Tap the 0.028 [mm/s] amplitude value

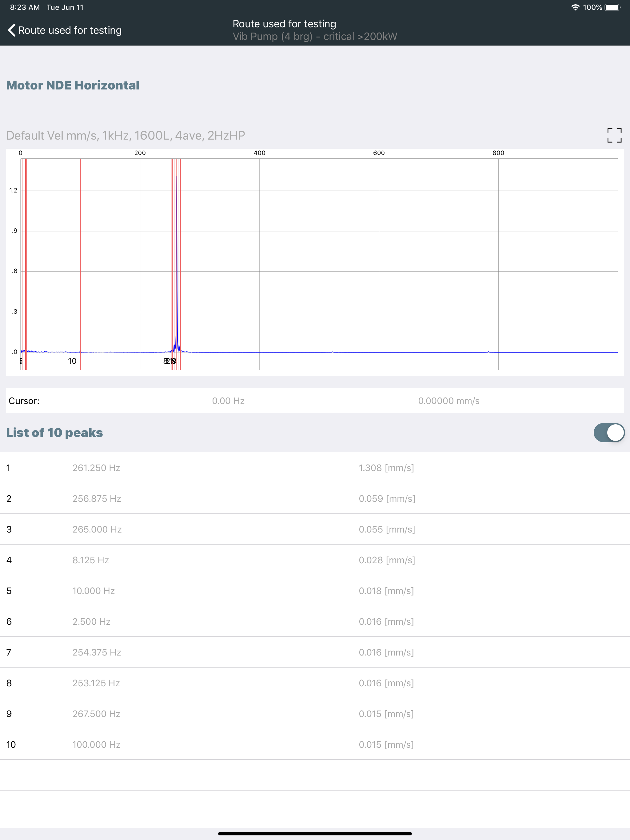click(x=387, y=560)
